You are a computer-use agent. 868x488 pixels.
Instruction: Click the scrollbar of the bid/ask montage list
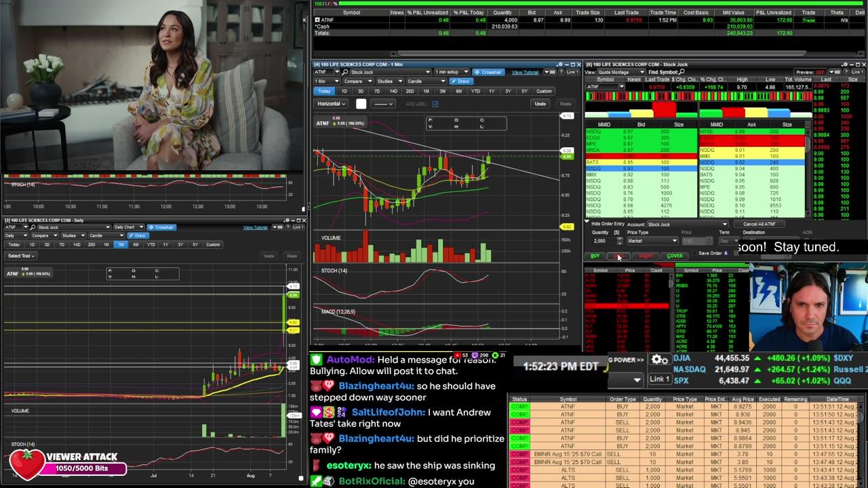(x=808, y=169)
